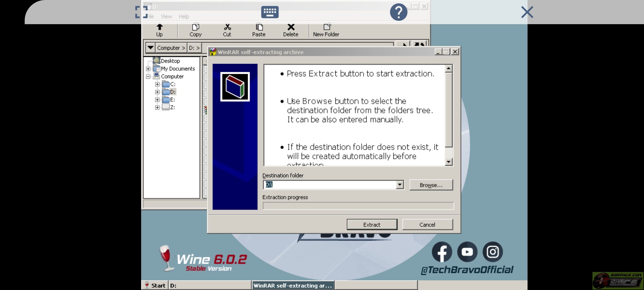Viewport: 644px width, 290px height.
Task: Click the Cut scissors icon
Action: [227, 27]
